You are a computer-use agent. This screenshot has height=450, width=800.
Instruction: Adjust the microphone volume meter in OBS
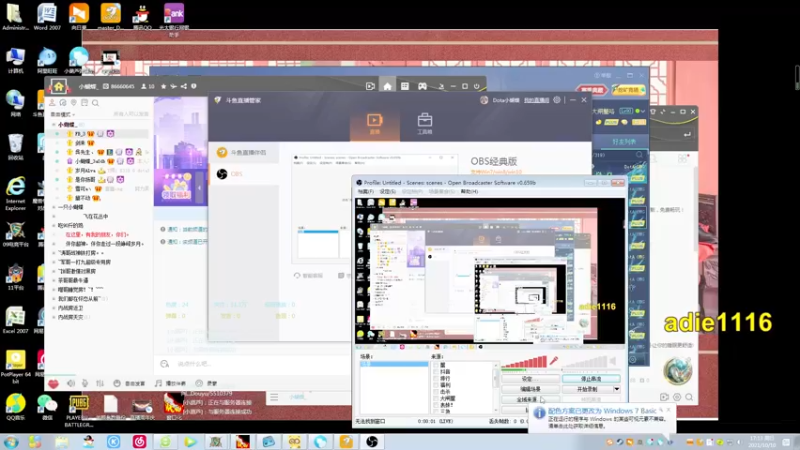(x=524, y=362)
